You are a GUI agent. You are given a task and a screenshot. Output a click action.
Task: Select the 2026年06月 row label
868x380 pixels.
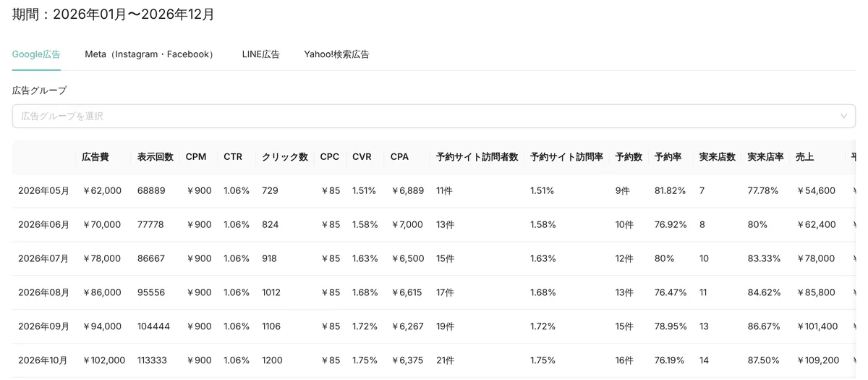point(43,225)
